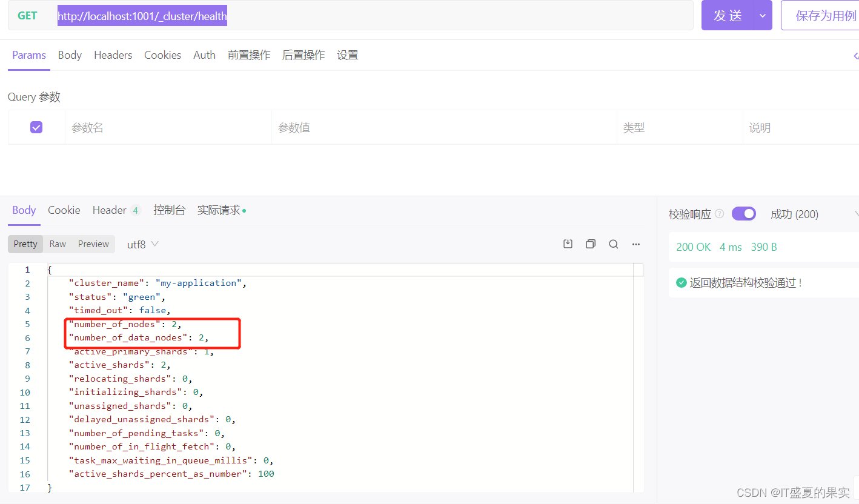Open the 设置 tab

click(348, 55)
